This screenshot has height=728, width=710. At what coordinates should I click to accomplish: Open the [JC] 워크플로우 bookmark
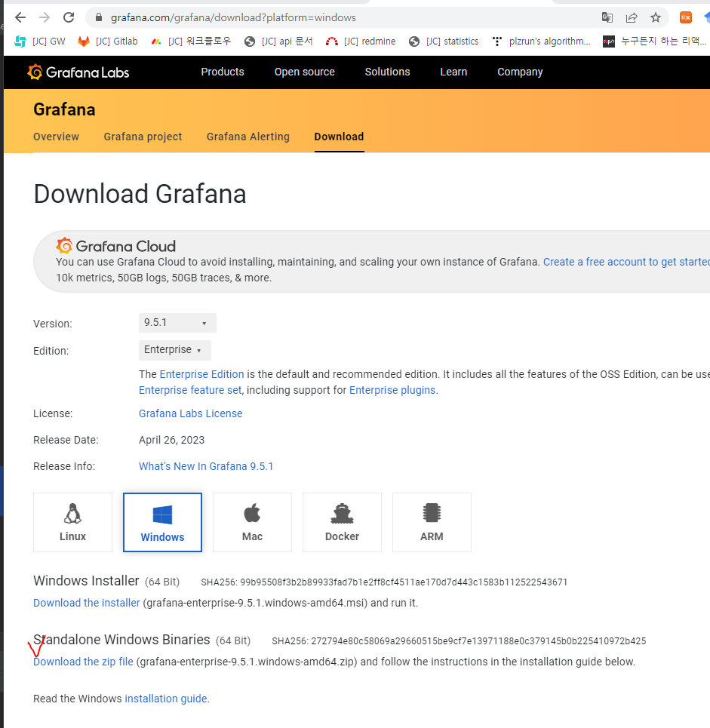pyautogui.click(x=192, y=41)
